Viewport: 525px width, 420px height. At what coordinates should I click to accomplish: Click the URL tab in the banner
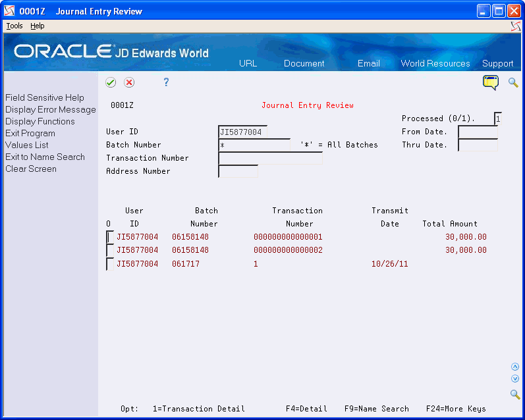[248, 64]
